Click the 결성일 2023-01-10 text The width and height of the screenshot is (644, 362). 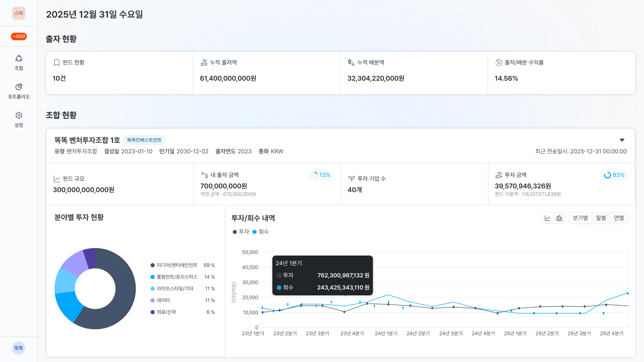(128, 151)
